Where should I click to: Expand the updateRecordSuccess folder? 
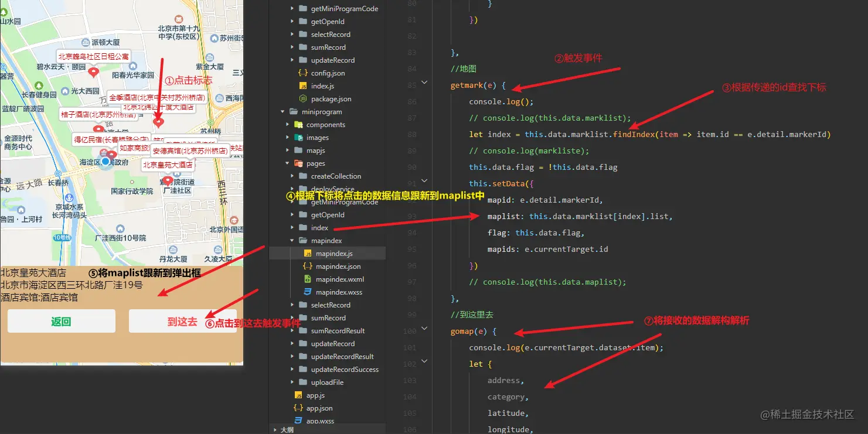(292, 370)
